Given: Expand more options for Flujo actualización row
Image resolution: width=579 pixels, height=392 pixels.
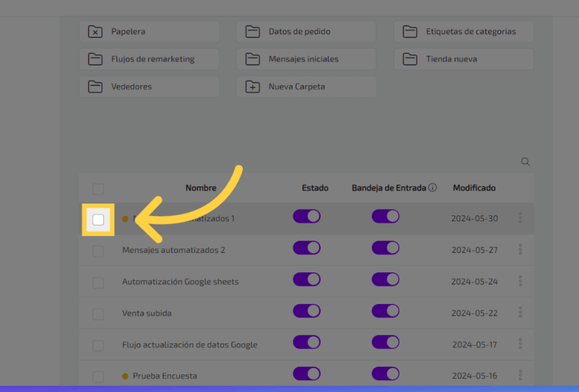Looking at the screenshot, I should tap(520, 344).
